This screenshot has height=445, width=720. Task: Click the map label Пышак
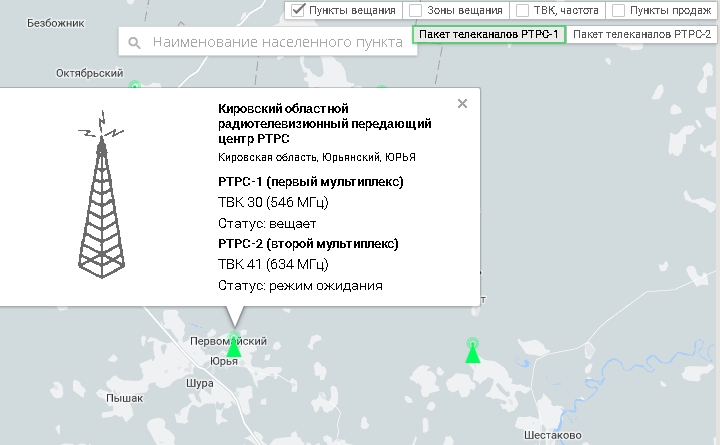[124, 398]
